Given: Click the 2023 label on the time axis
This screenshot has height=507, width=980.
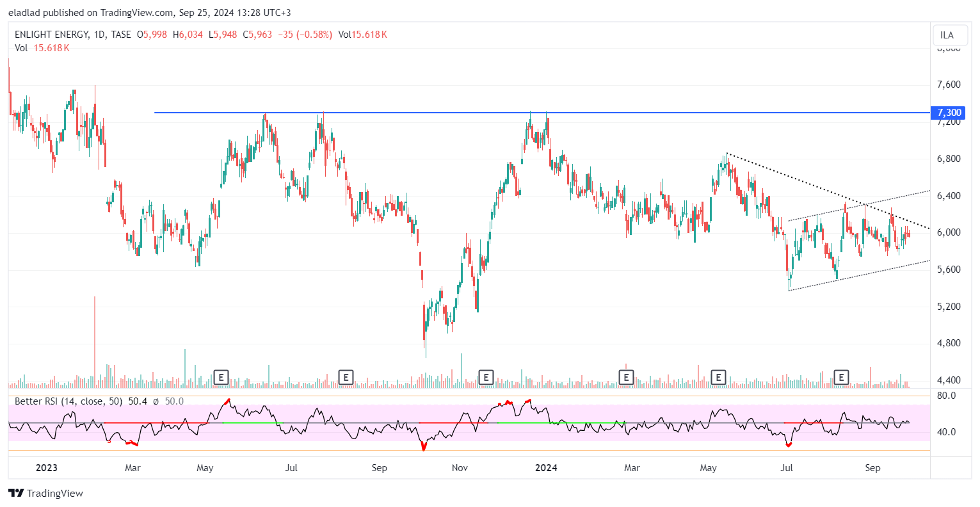Looking at the screenshot, I should tap(47, 468).
